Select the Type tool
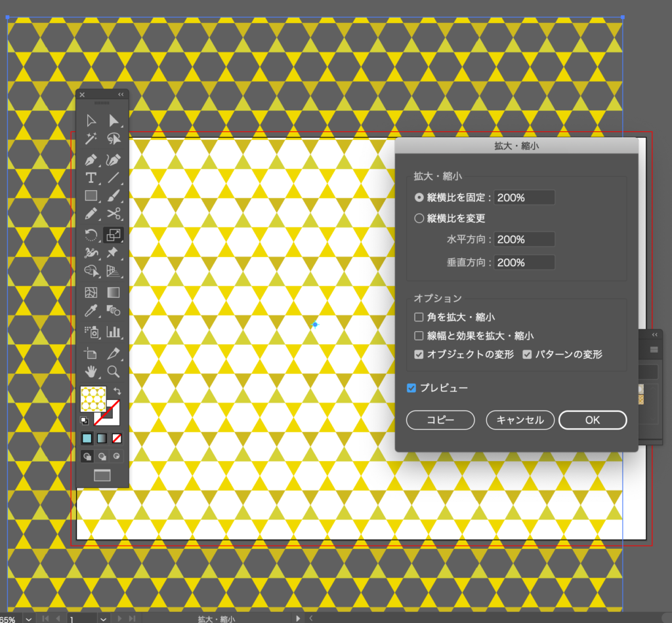The width and height of the screenshot is (672, 623). pos(91,177)
